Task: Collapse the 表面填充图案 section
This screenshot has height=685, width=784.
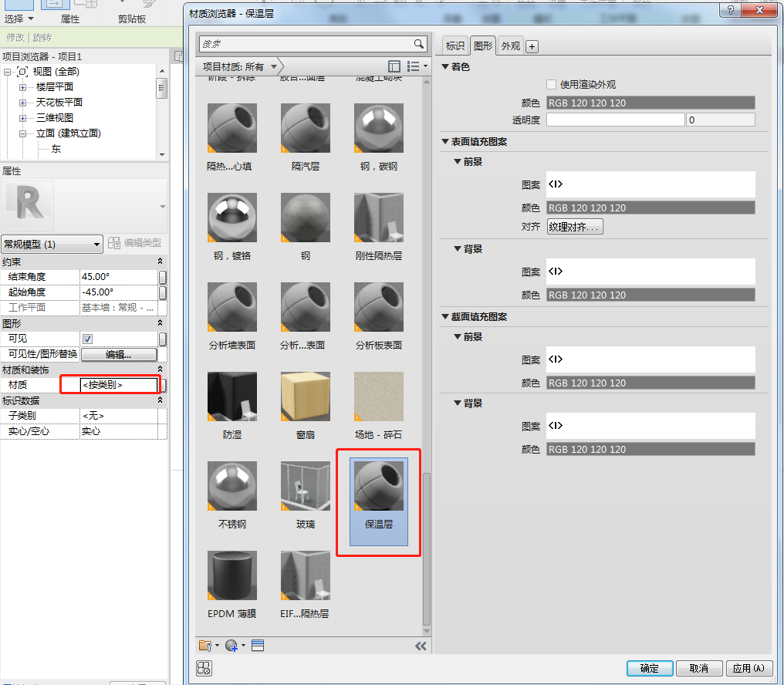Action: pos(445,141)
